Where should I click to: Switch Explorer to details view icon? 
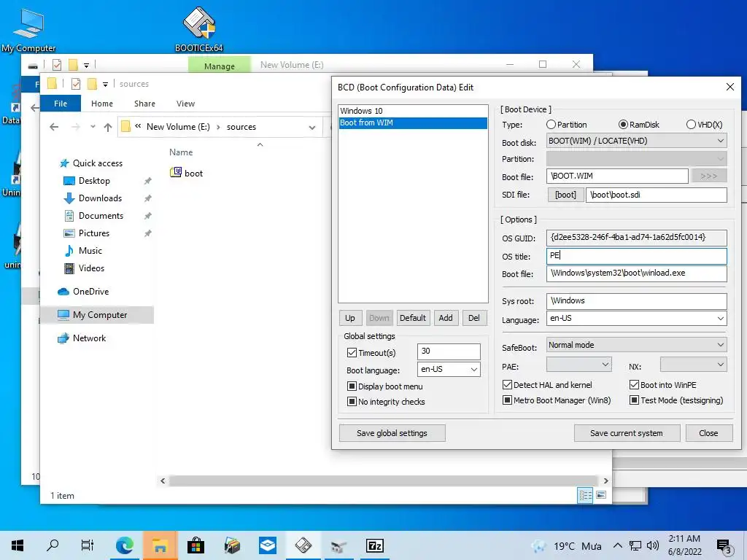(585, 495)
